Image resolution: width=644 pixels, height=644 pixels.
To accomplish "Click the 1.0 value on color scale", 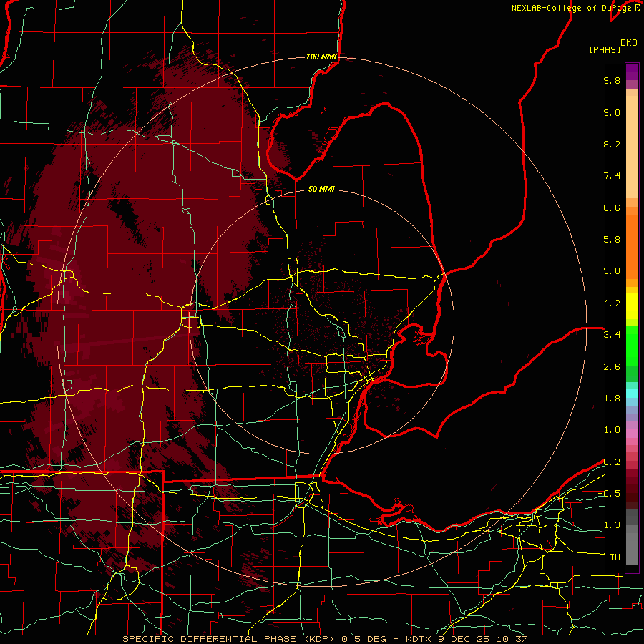I will pos(612,430).
